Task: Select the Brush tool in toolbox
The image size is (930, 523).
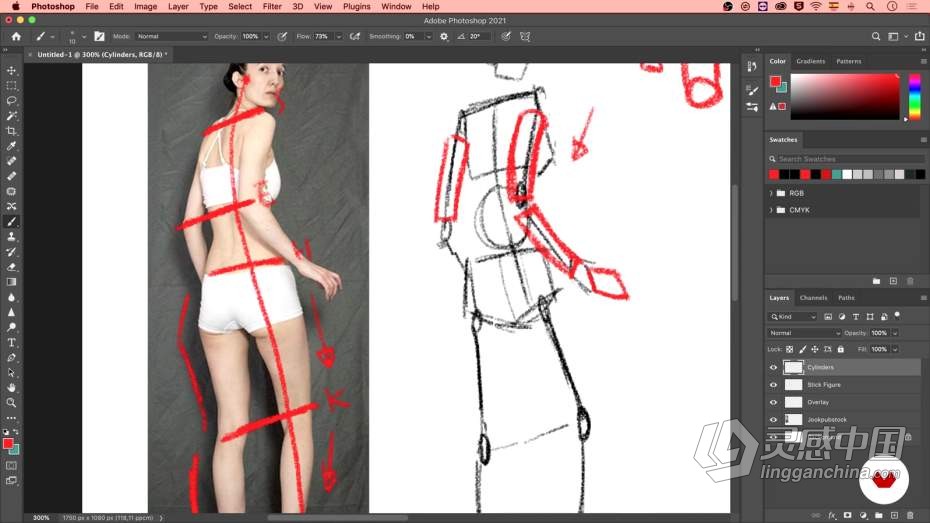Action: [x=11, y=222]
